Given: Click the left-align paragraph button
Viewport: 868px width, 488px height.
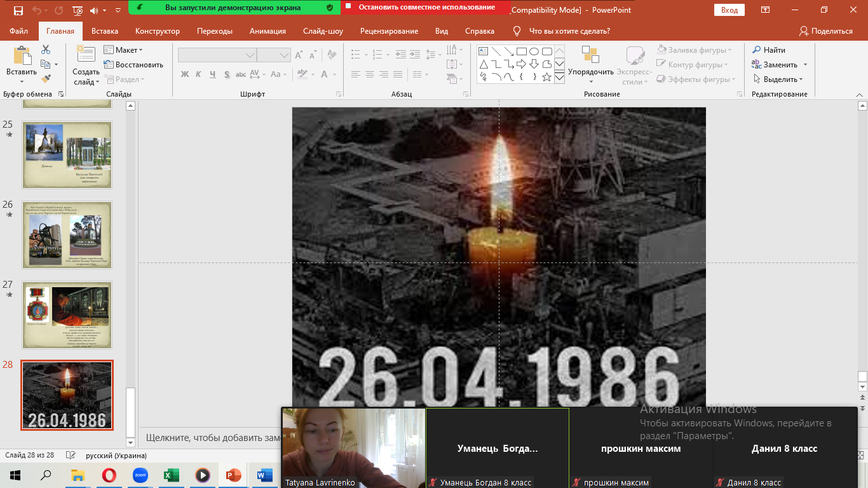Looking at the screenshot, I should (x=356, y=74).
